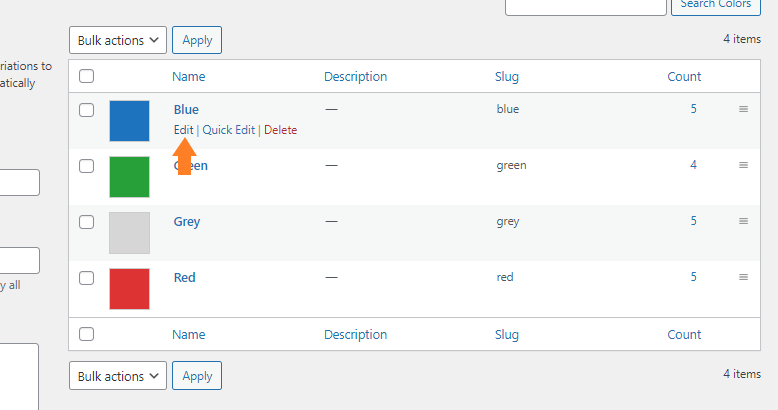Sort by the Name column header

pyautogui.click(x=189, y=76)
